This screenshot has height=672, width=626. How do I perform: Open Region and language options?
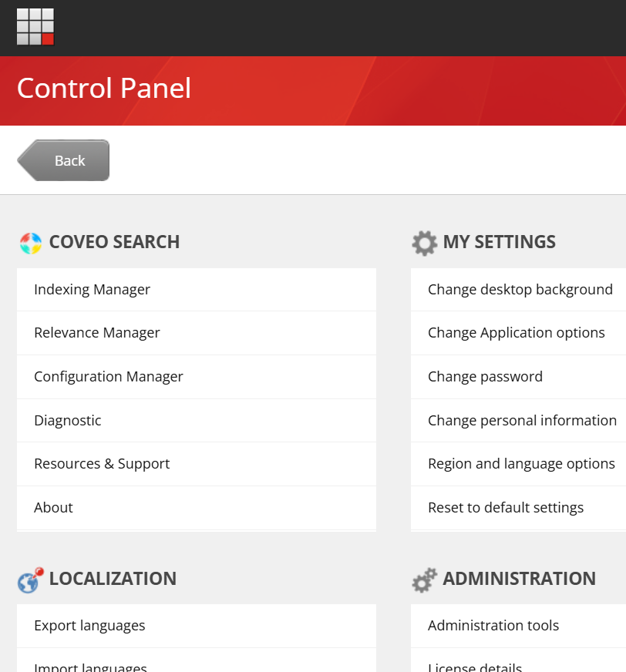[x=521, y=464]
